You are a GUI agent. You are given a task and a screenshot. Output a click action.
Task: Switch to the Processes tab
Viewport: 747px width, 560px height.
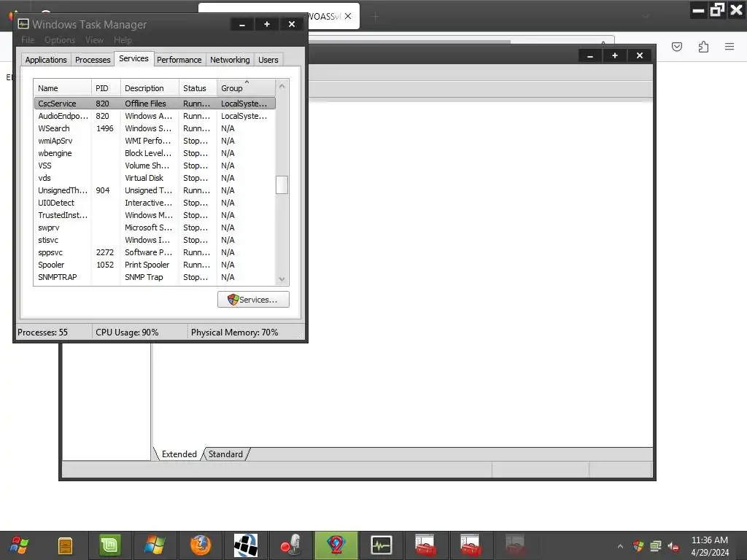[93, 60]
